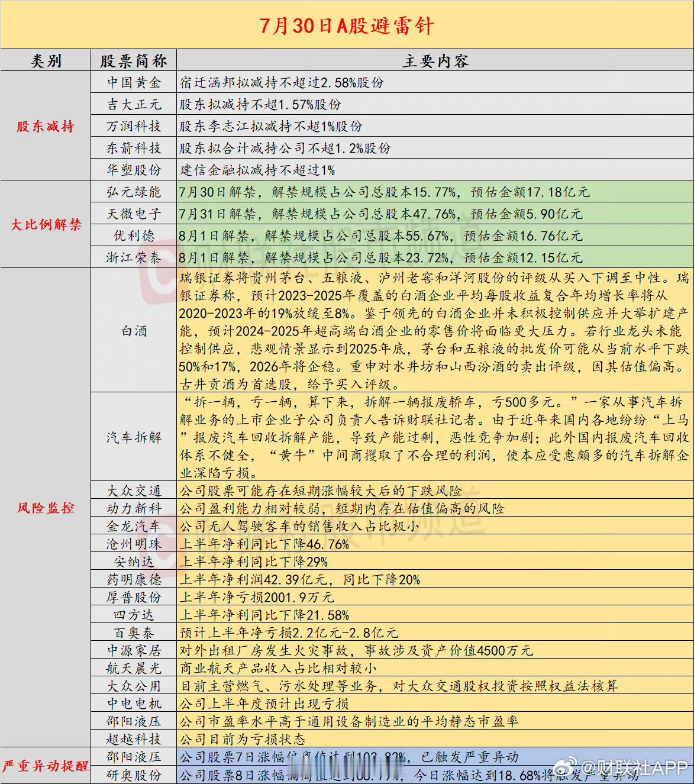Click the 风险监控 category cell

tap(46, 508)
